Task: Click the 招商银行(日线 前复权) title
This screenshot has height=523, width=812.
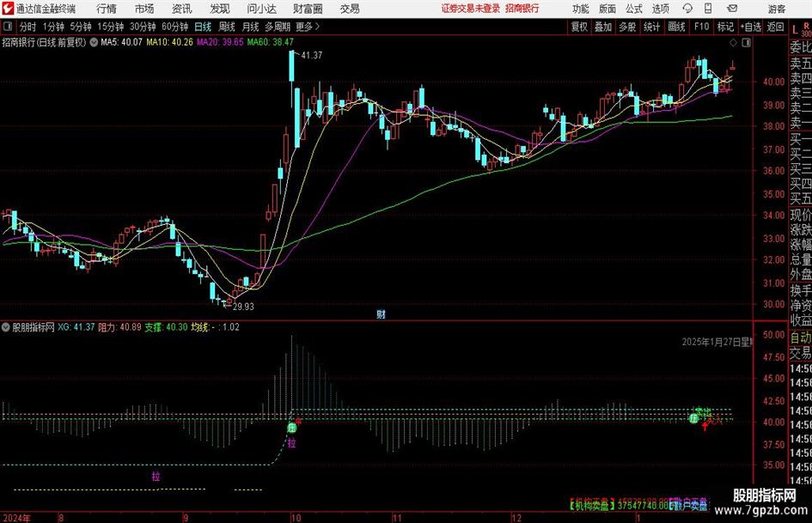Action: point(44,42)
